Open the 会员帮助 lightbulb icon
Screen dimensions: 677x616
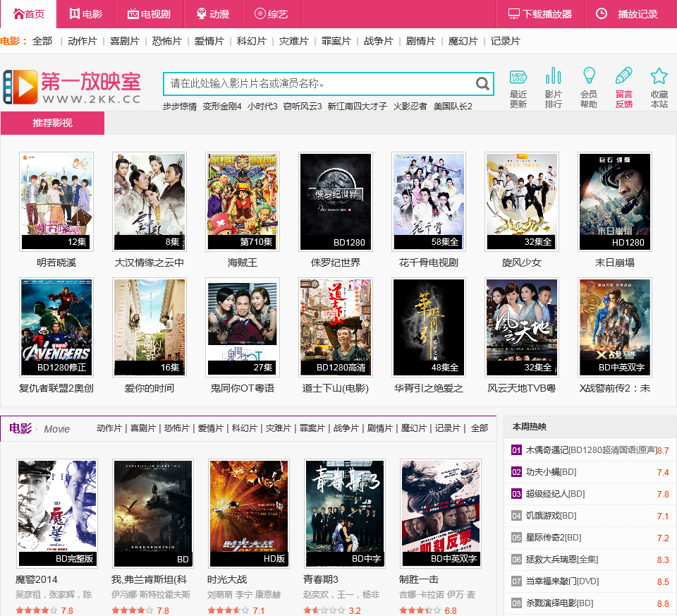589,76
